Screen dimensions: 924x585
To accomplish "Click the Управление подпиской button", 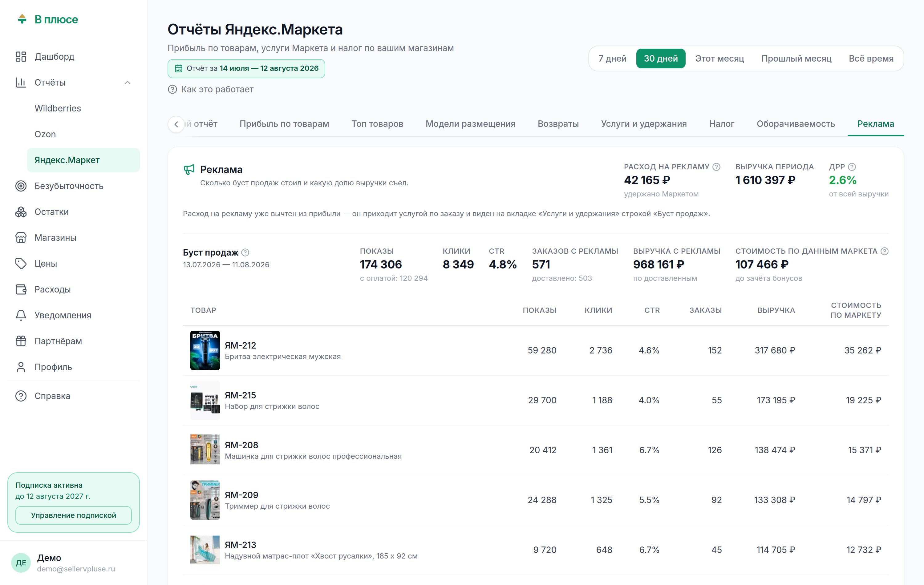I will pos(74,515).
